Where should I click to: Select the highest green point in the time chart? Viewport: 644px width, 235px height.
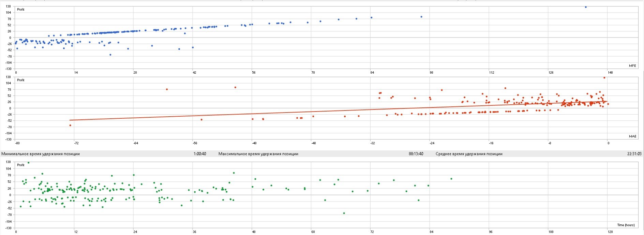click(x=28, y=163)
